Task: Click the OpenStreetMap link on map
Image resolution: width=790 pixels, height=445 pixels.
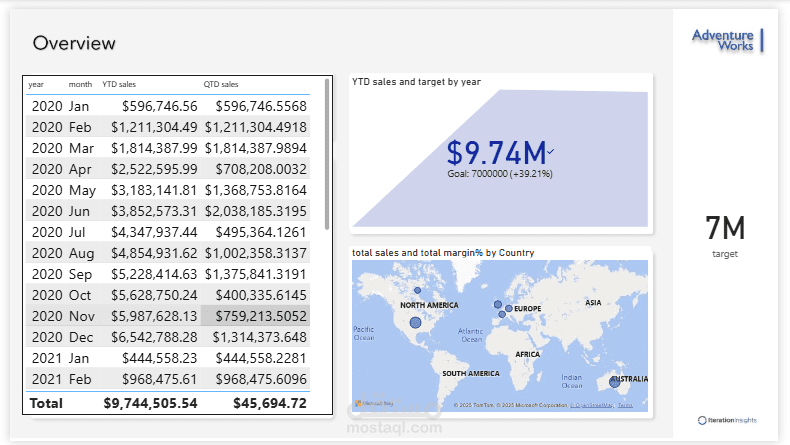Action: click(x=592, y=405)
